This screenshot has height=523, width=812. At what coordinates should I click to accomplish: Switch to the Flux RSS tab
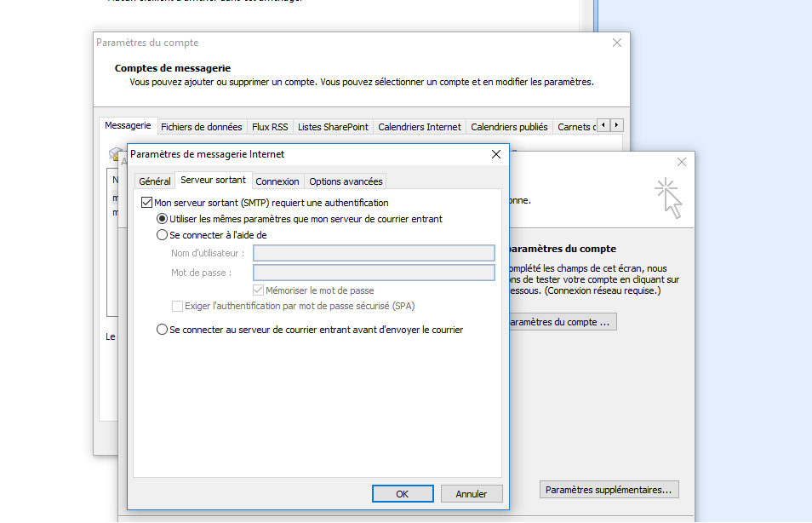(x=270, y=127)
